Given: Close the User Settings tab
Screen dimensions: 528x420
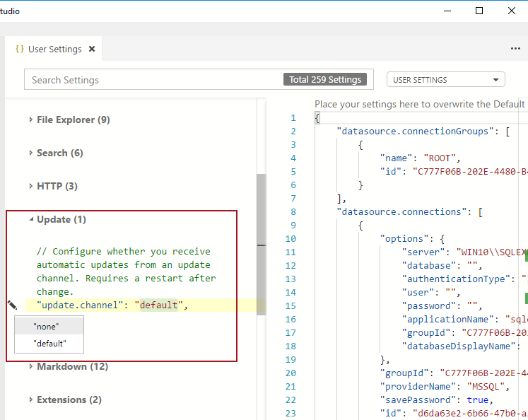Looking at the screenshot, I should coord(91,49).
